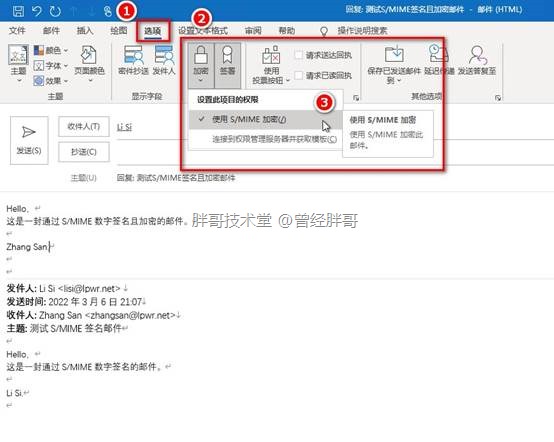Click the Undo arrow icon
The image size is (554, 442).
coord(37,11)
